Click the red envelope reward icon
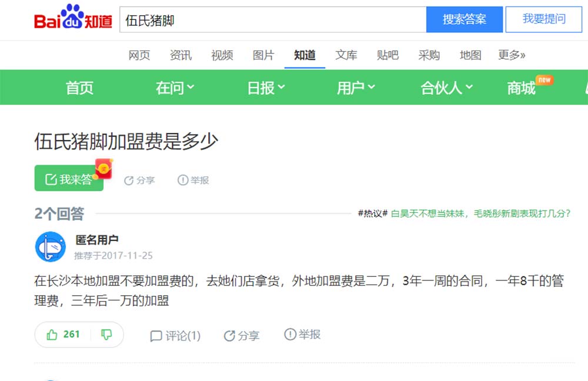 104,169
